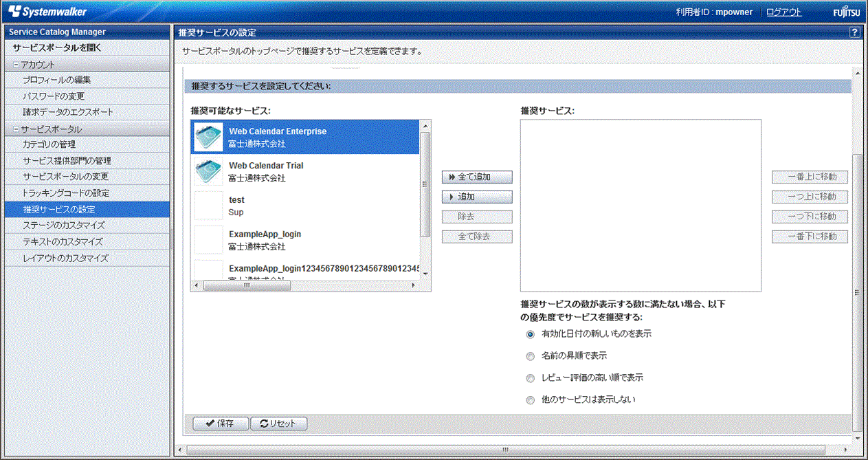Click 一つ下に移動 button
This screenshot has height=460, width=868.
point(810,217)
